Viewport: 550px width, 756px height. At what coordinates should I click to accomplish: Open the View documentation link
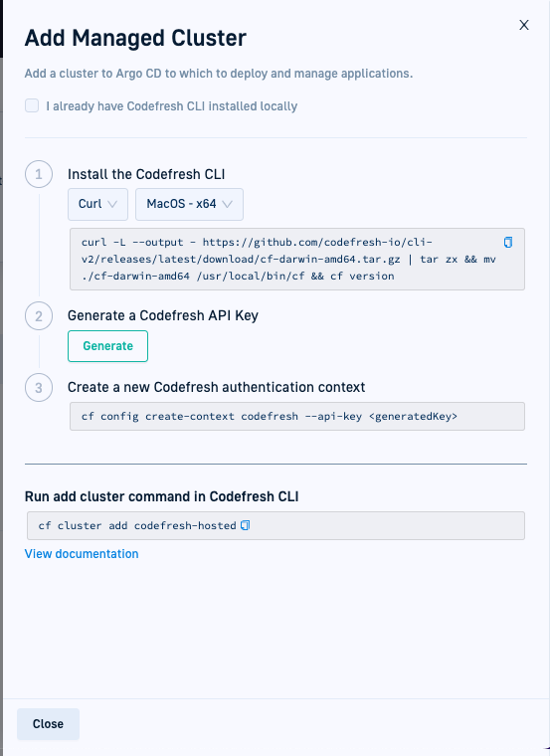(82, 553)
